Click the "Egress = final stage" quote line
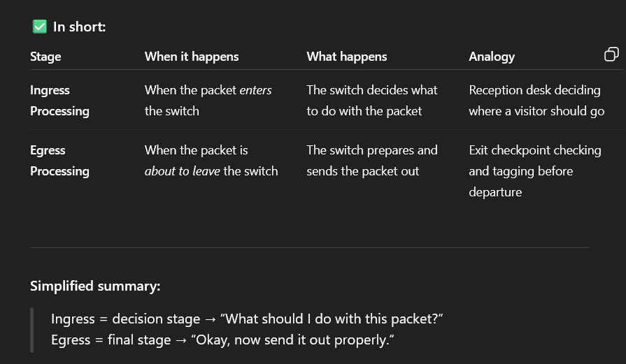The height and width of the screenshot is (364, 626). tap(222, 340)
